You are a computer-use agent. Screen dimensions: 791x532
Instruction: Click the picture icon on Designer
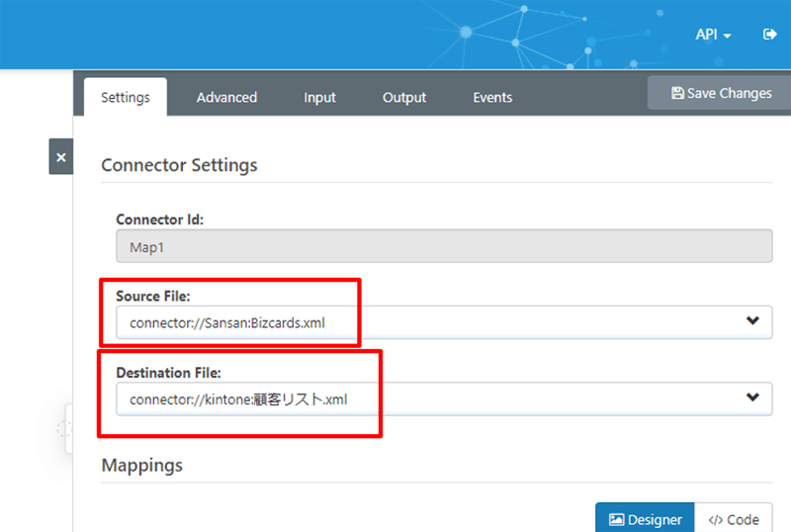click(616, 520)
